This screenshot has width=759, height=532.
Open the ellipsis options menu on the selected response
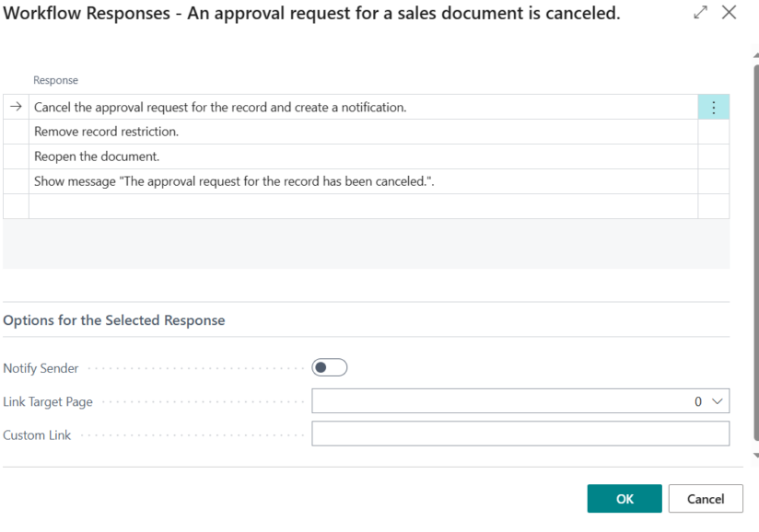pyautogui.click(x=713, y=106)
